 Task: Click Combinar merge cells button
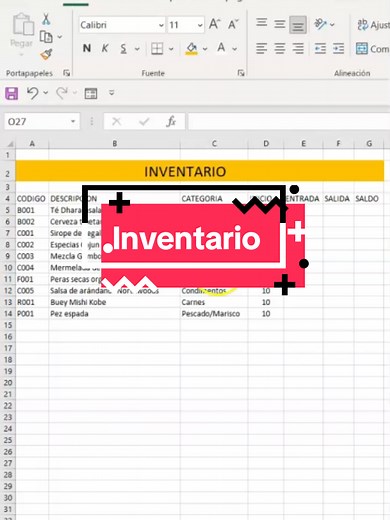point(372,49)
